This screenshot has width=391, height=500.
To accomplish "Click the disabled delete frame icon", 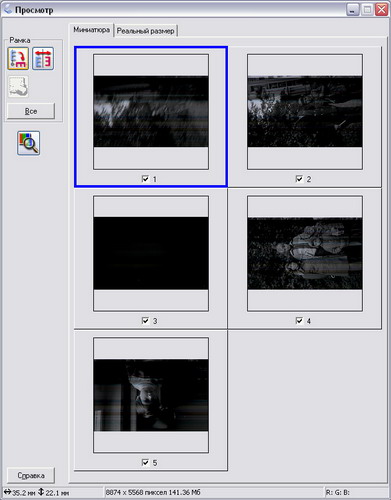I will 18,86.
